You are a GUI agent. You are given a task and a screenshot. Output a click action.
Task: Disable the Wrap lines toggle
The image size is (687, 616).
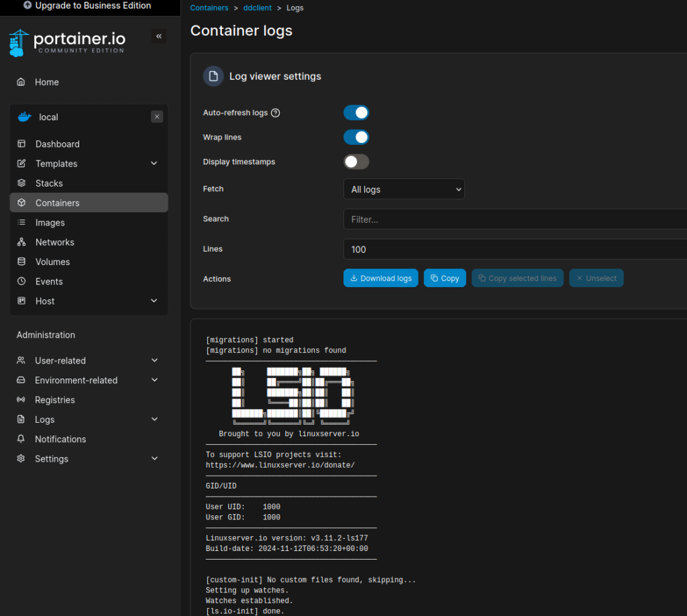point(356,137)
